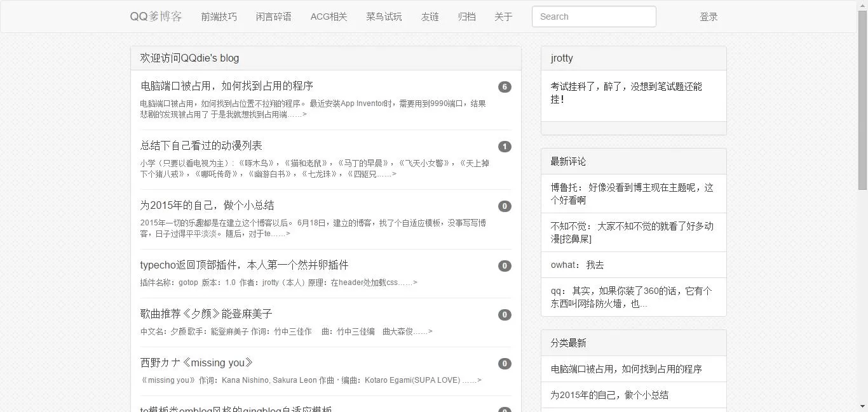Open 博鲁托's recent comment in sidebar
Image resolution: width=868 pixels, height=412 pixels.
point(632,194)
